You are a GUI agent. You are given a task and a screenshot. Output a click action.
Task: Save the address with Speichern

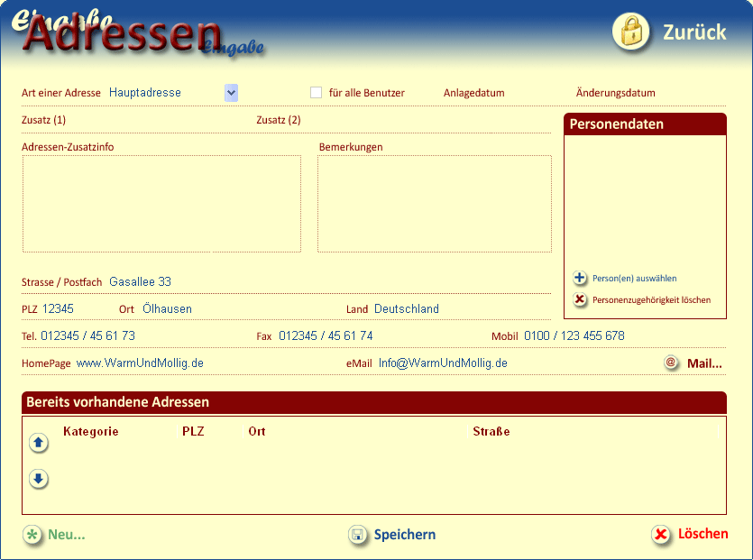click(x=405, y=535)
